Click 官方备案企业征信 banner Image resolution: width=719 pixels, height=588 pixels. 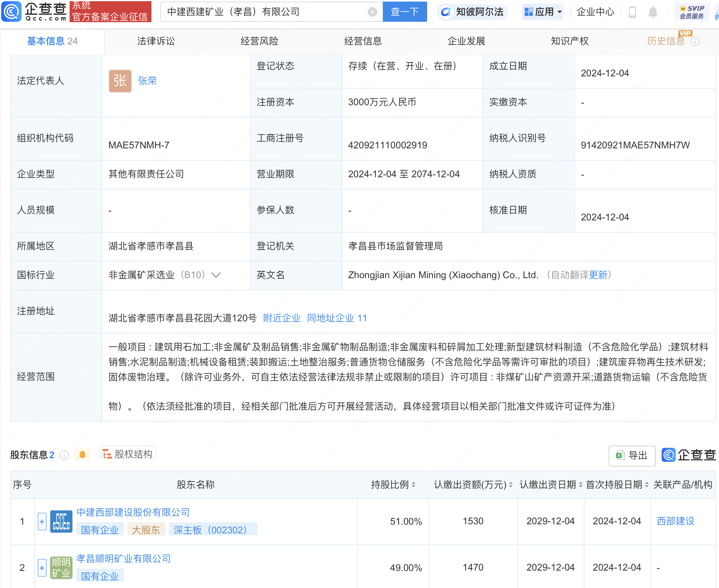[110, 12]
